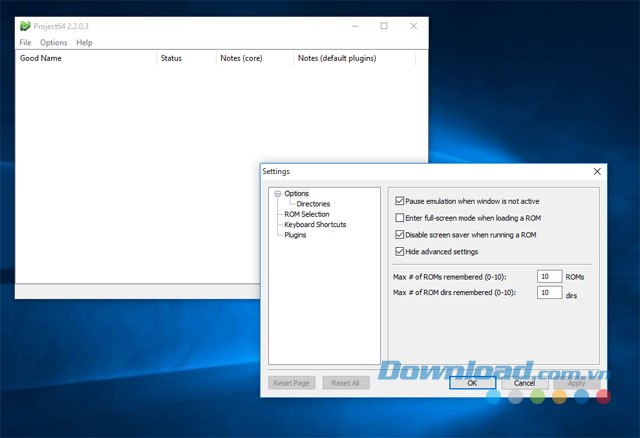Click the Project64 app icon in title bar
The height and width of the screenshot is (438, 640).
tap(25, 26)
